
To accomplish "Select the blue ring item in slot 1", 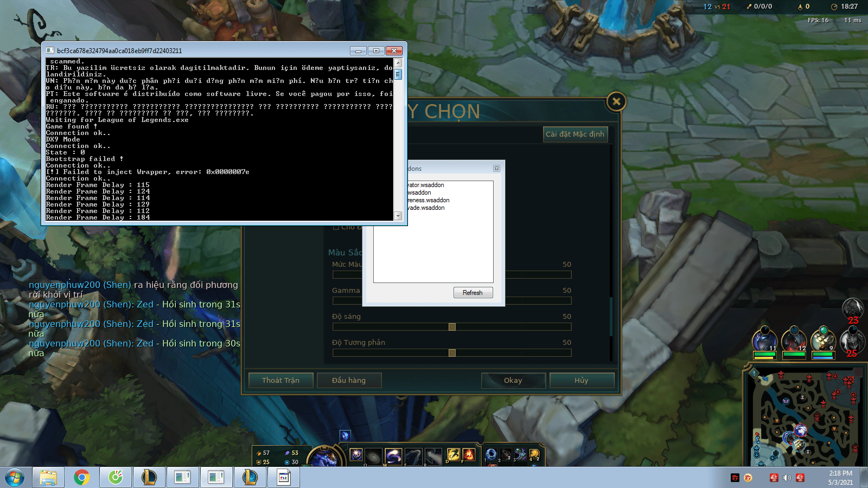I will [491, 454].
